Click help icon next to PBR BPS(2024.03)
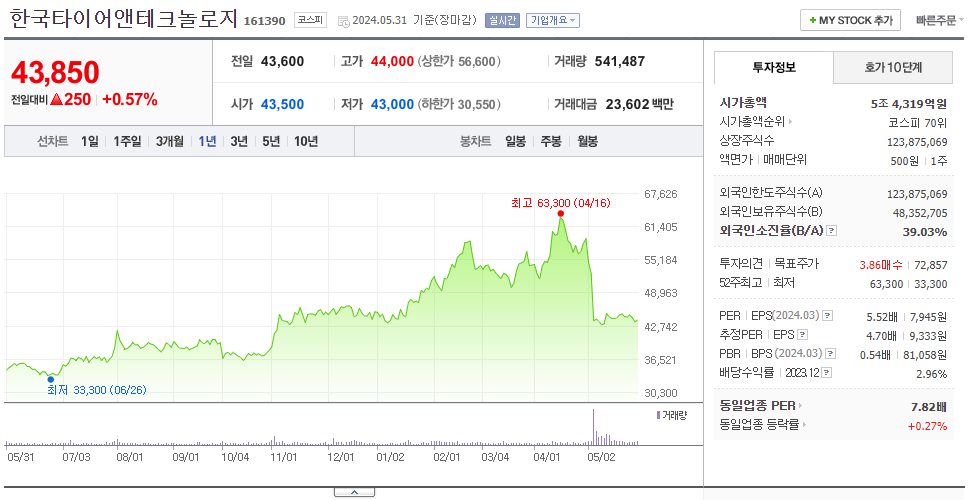Image resolution: width=968 pixels, height=500 pixels. (831, 354)
